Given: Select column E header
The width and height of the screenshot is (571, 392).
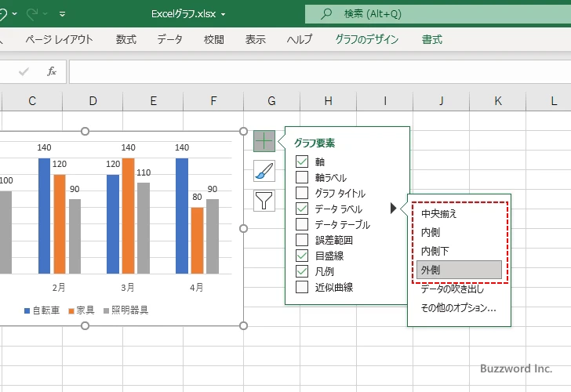Looking at the screenshot, I should (x=153, y=101).
